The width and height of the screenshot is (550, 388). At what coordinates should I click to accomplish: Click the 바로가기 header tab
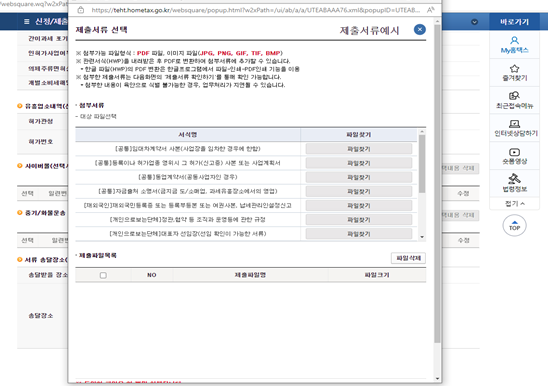click(x=514, y=22)
